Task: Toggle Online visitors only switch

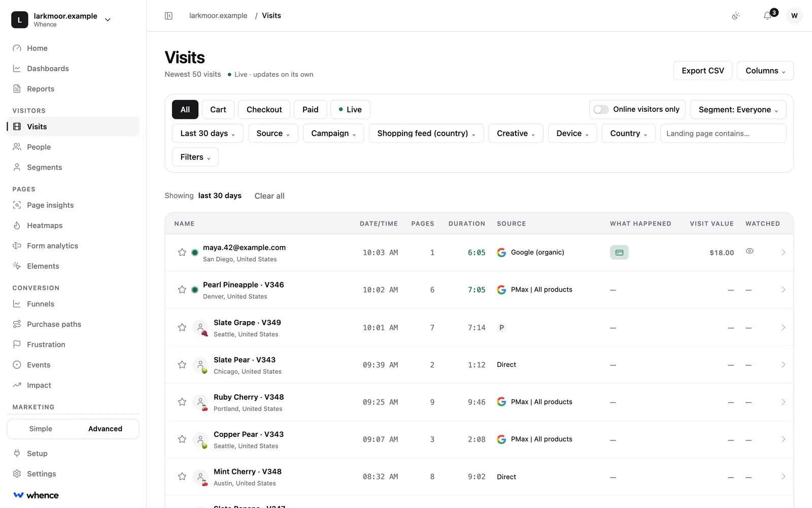Action: [x=601, y=110]
